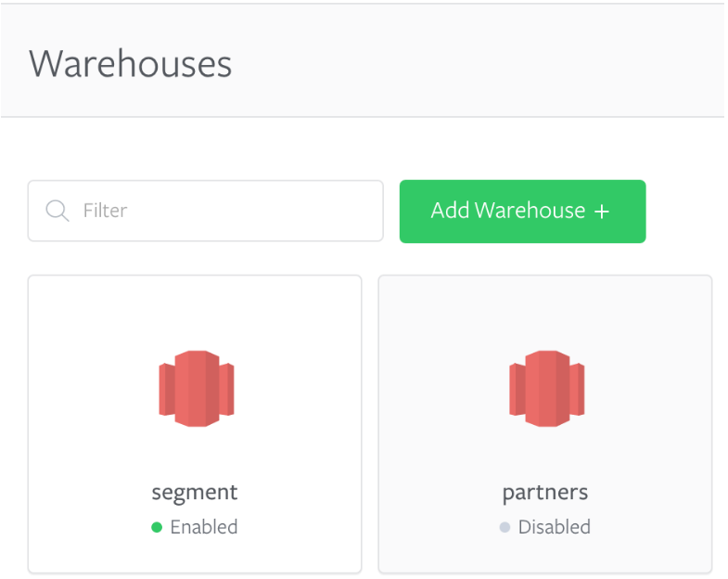728x579 pixels.
Task: Focus the Filter warehouses input field
Action: coord(206,211)
